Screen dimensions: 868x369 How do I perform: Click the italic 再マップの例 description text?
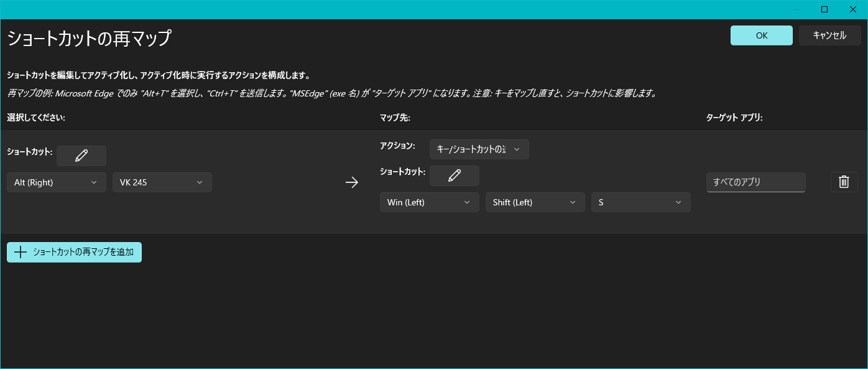331,93
